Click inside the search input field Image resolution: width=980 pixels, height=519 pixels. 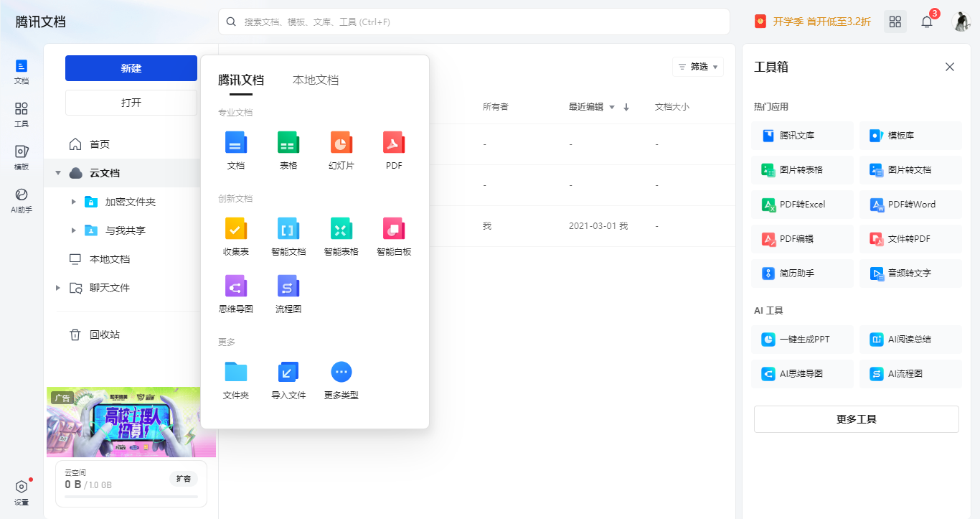point(473,22)
